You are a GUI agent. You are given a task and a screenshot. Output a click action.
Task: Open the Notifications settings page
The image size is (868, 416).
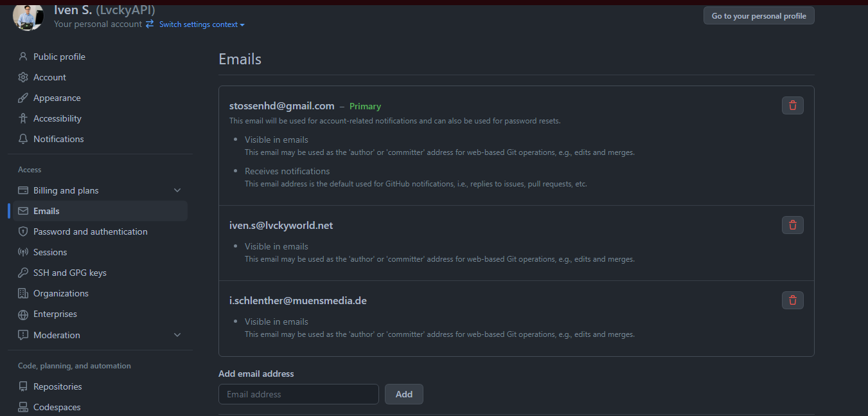(x=58, y=139)
